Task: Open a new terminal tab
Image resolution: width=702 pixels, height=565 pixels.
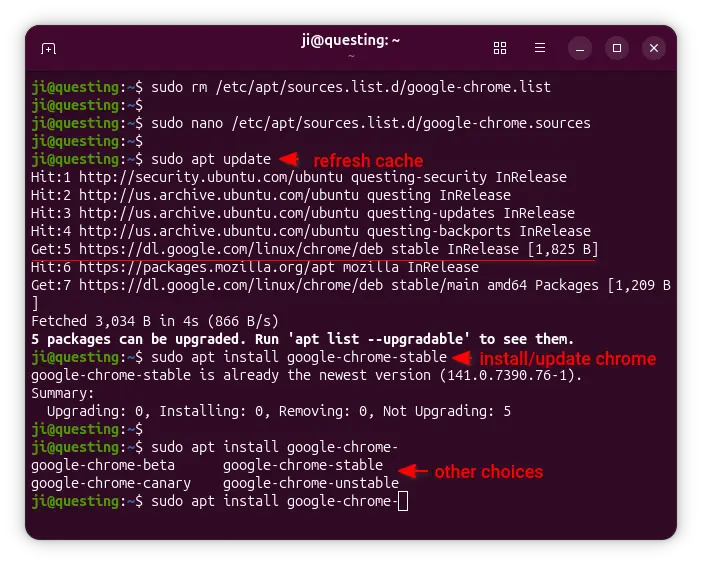Action: [49, 48]
